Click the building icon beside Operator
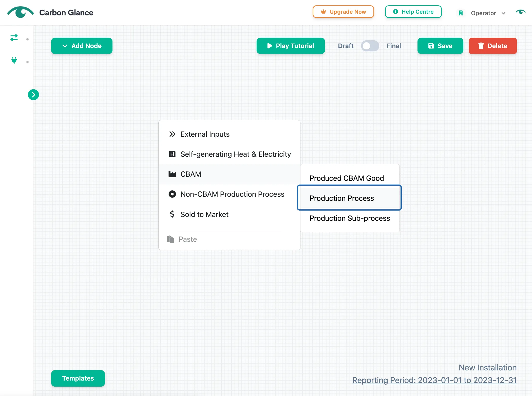 coord(461,13)
